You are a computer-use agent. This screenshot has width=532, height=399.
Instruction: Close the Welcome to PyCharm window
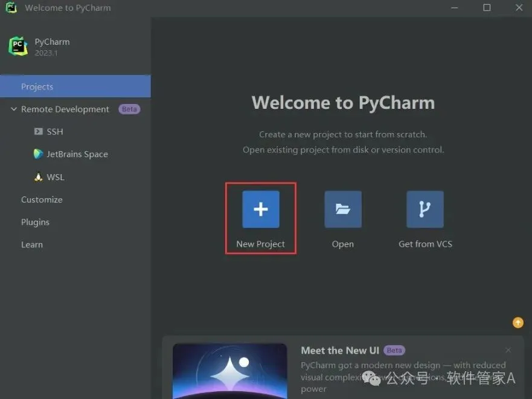519,7
